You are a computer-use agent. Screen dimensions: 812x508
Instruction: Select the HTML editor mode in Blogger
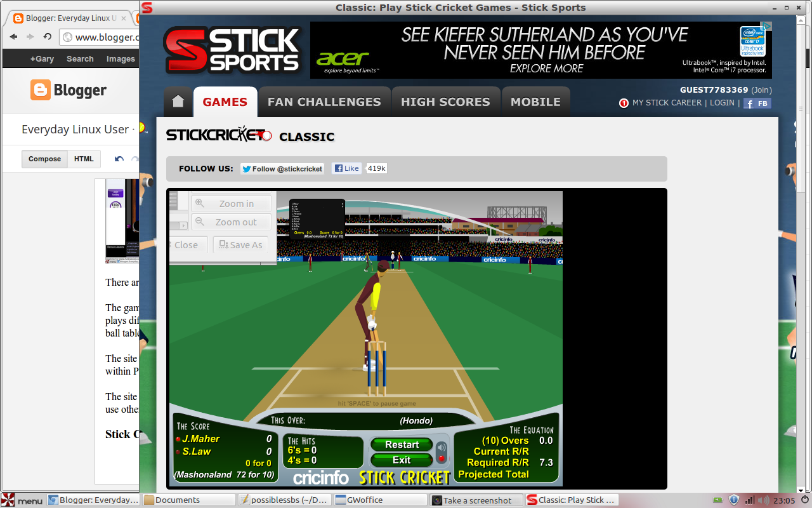(84, 159)
